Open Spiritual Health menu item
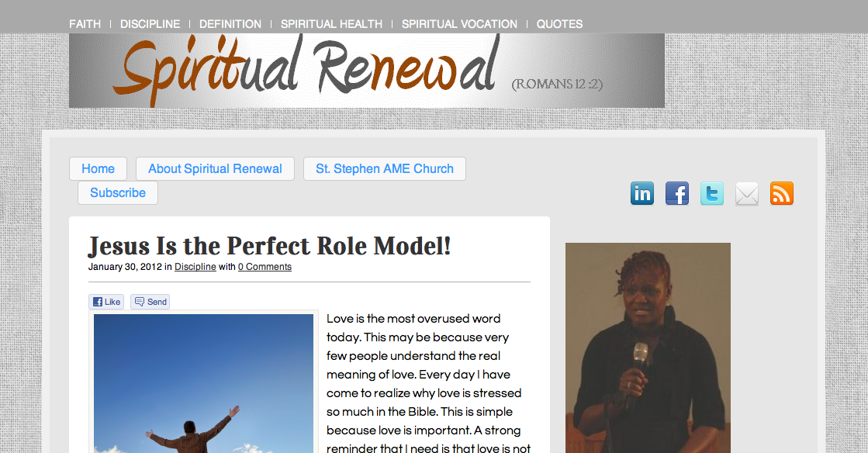Viewport: 868px width, 453px height. [x=331, y=24]
